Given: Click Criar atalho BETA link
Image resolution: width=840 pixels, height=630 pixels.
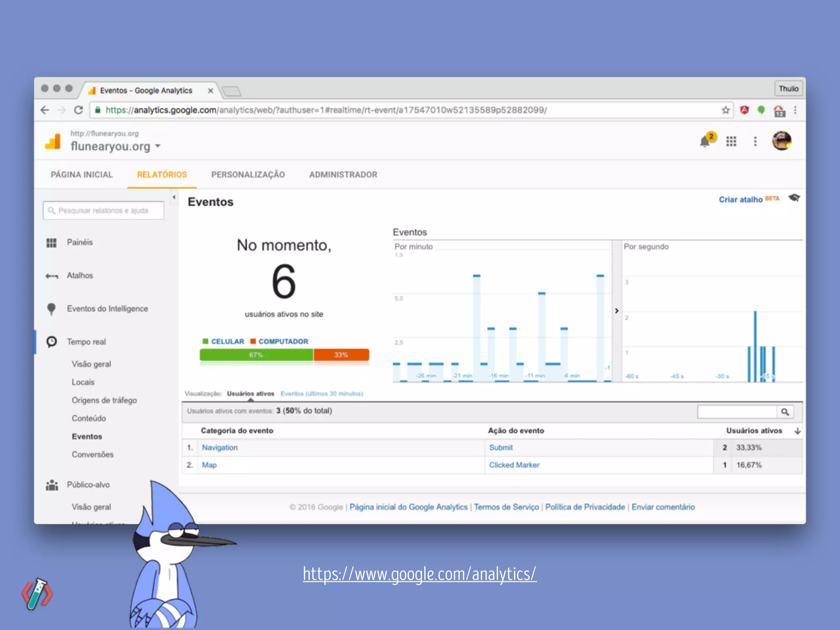Looking at the screenshot, I should coord(749,199).
